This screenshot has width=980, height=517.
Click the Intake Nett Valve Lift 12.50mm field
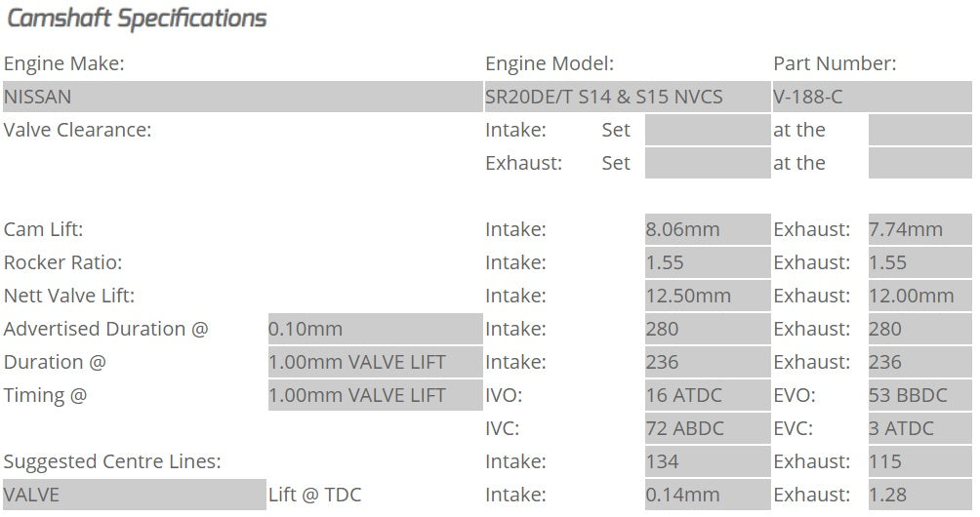tap(708, 297)
